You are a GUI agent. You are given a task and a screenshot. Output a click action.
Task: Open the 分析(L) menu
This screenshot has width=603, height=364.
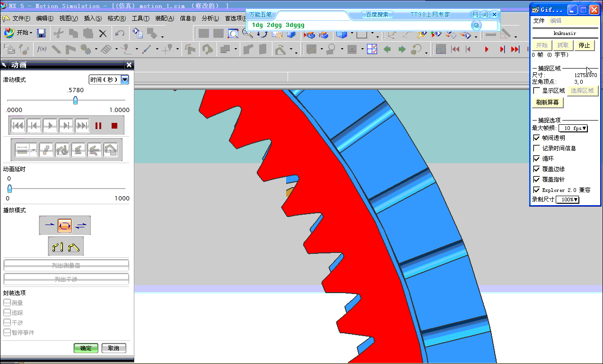point(210,18)
